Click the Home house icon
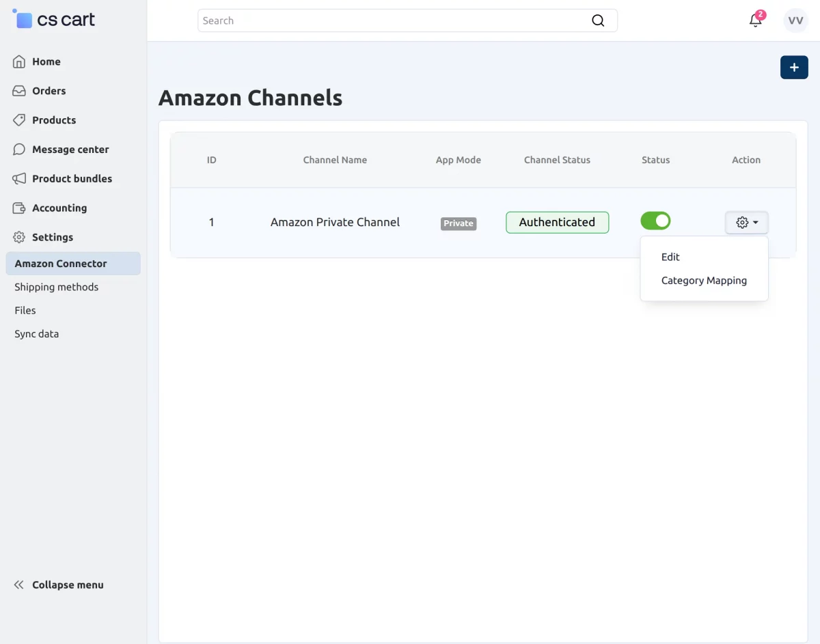Image resolution: width=820 pixels, height=644 pixels. [x=19, y=61]
